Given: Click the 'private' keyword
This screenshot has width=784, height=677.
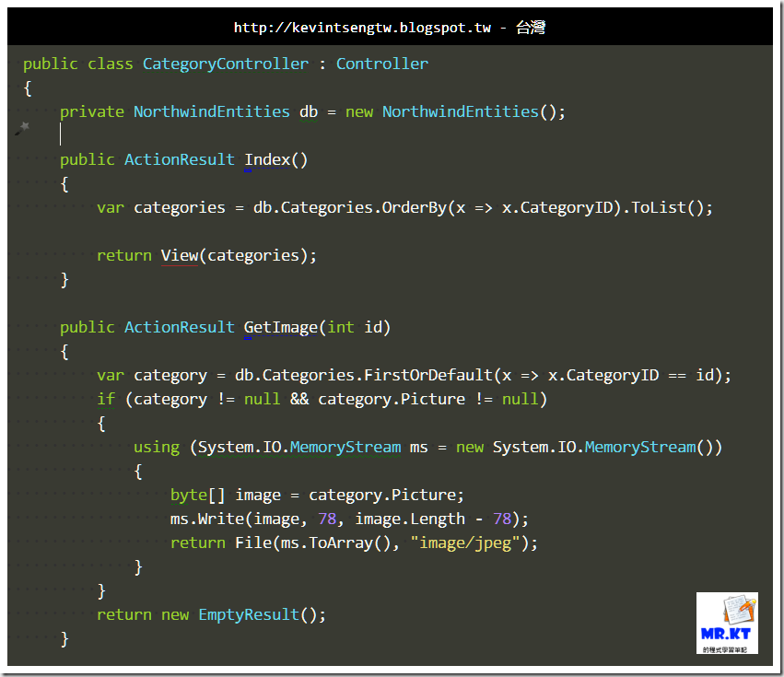Looking at the screenshot, I should click(92, 112).
